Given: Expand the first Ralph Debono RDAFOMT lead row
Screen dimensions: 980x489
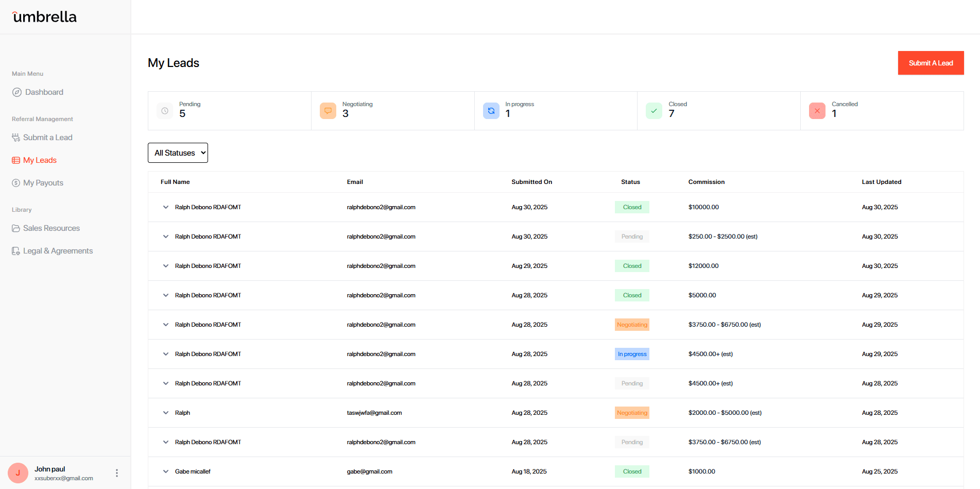Looking at the screenshot, I should [x=166, y=207].
